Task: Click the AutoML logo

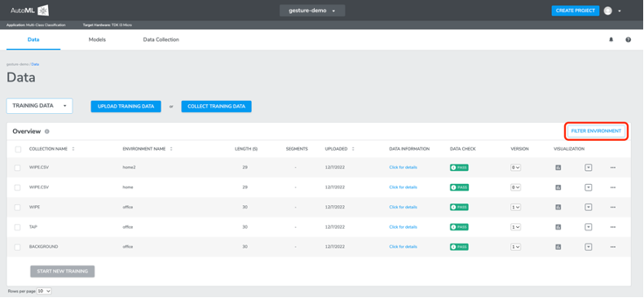Action: click(x=29, y=11)
